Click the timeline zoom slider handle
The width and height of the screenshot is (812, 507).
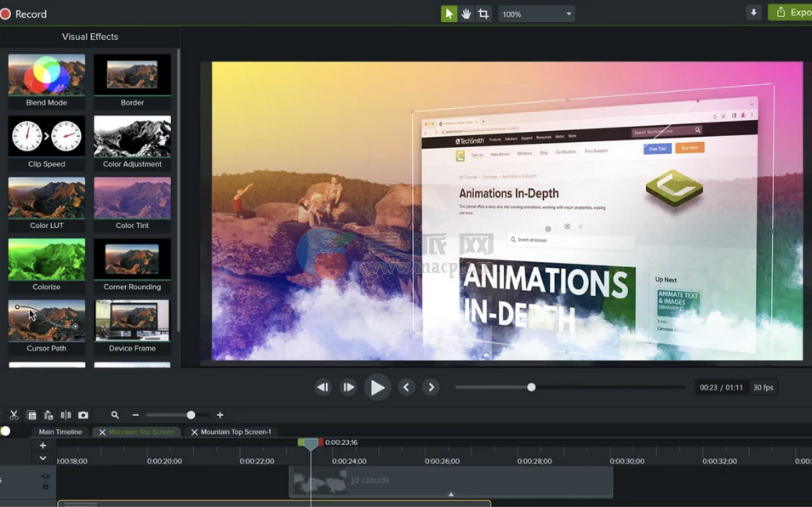[x=192, y=415]
